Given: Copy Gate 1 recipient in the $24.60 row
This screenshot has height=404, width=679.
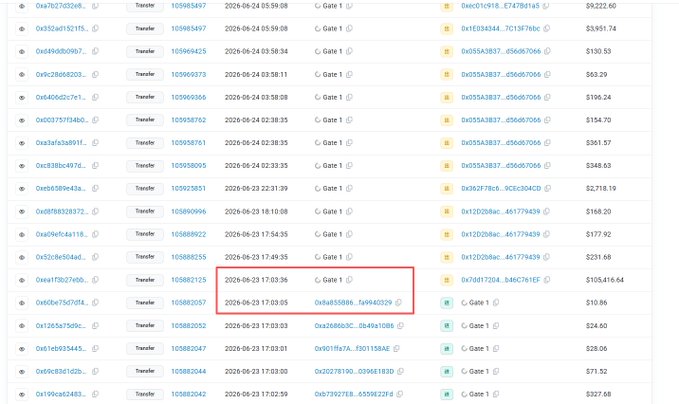Looking at the screenshot, I should [496, 326].
